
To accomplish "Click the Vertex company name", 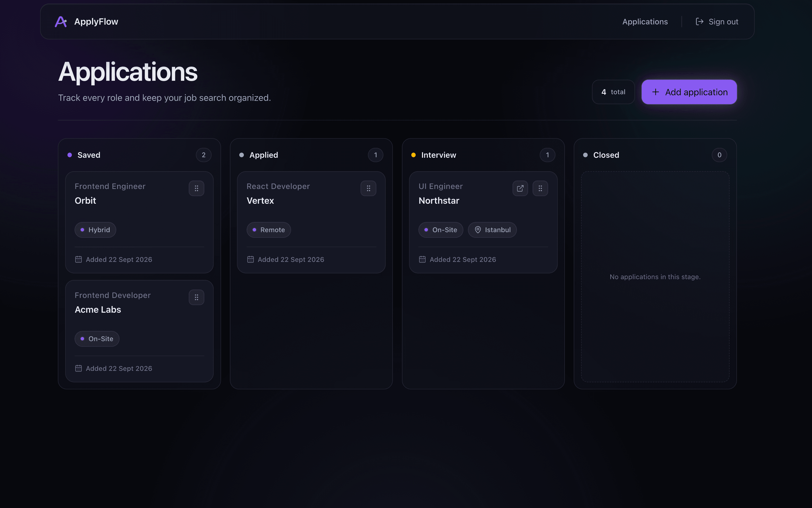I will [x=260, y=201].
